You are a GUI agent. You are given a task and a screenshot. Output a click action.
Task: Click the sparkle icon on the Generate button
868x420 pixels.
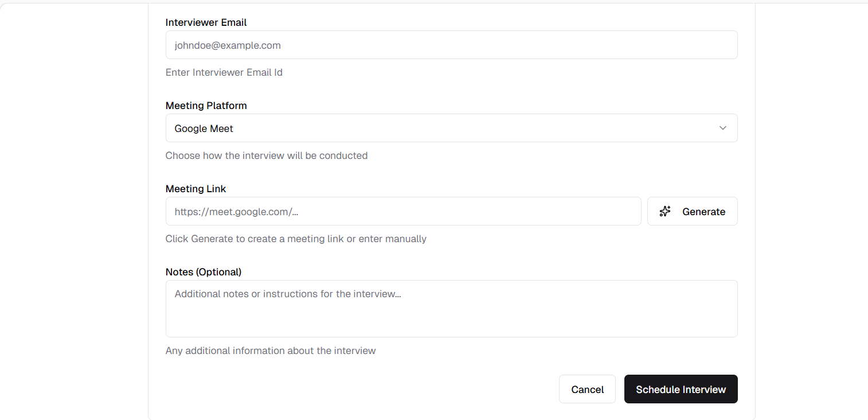pyautogui.click(x=665, y=212)
